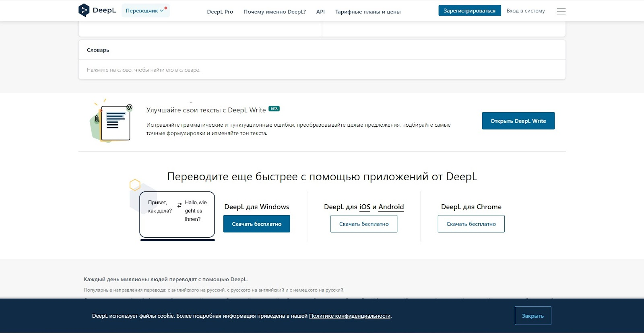Follow the iOS link
Screen dimensions: 644x333
[x=365, y=207]
